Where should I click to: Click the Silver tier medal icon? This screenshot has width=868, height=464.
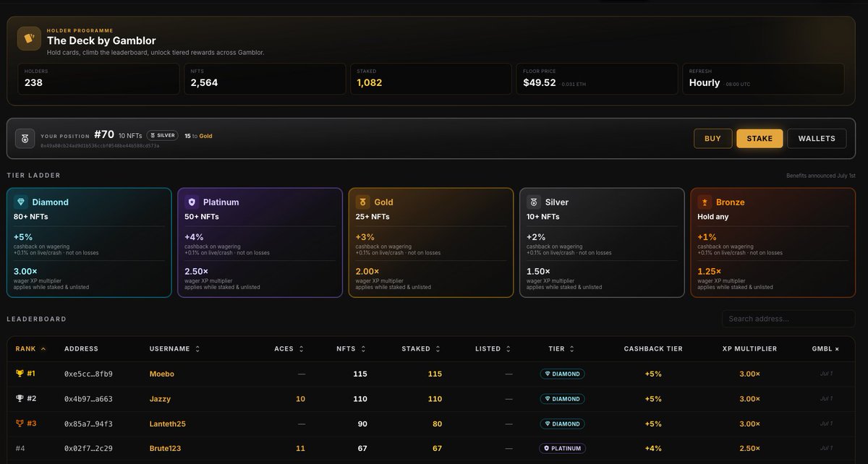click(534, 202)
